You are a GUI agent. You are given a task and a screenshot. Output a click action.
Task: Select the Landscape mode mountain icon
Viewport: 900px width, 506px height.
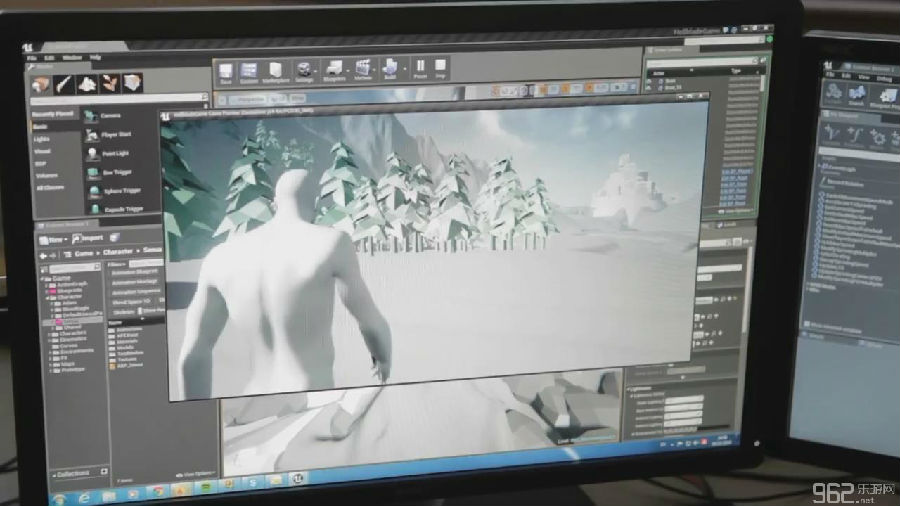tap(87, 84)
